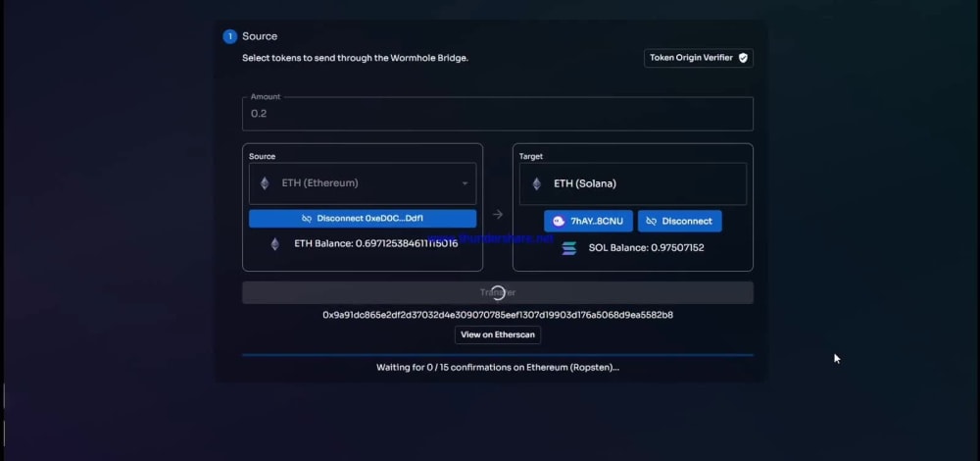Open the Token Origin Verifier

coord(698,58)
